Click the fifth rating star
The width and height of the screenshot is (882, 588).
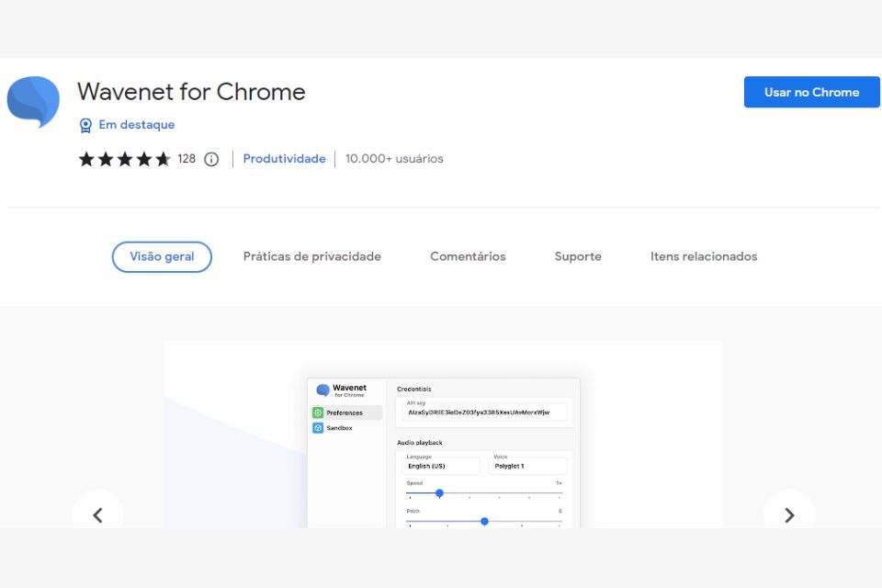(x=164, y=159)
